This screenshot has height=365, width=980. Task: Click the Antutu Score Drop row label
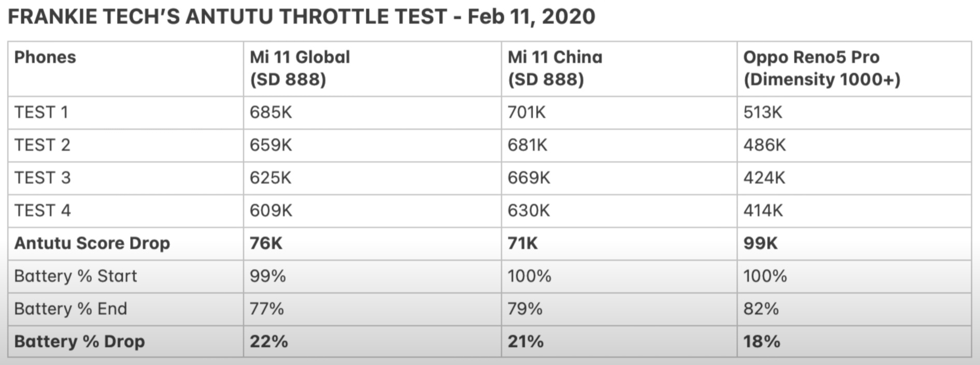pos(92,243)
